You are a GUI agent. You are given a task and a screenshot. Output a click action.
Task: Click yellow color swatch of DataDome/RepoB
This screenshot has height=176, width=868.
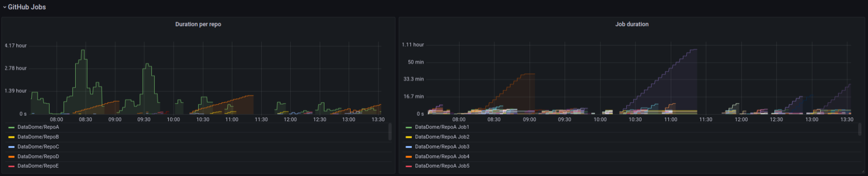pos(12,137)
